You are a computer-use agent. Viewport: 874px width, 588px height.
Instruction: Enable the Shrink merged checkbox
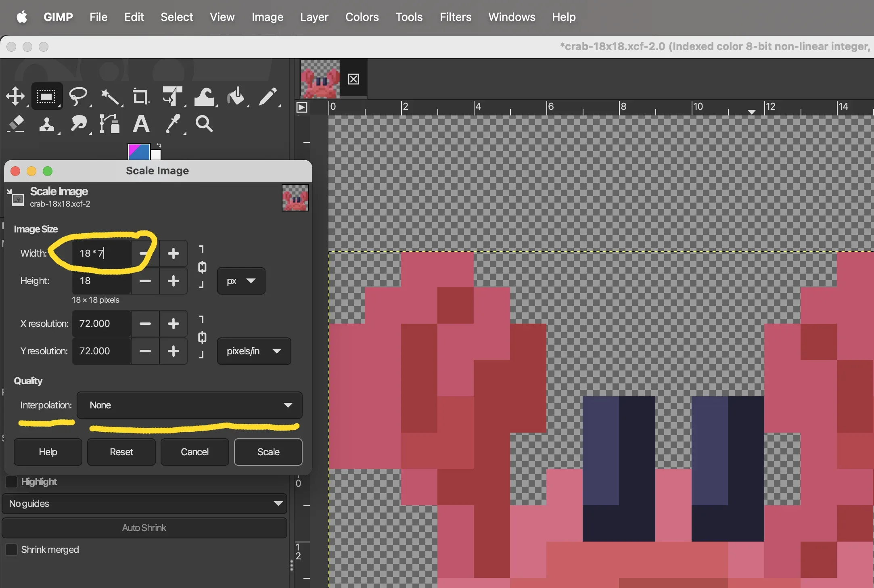pos(12,550)
